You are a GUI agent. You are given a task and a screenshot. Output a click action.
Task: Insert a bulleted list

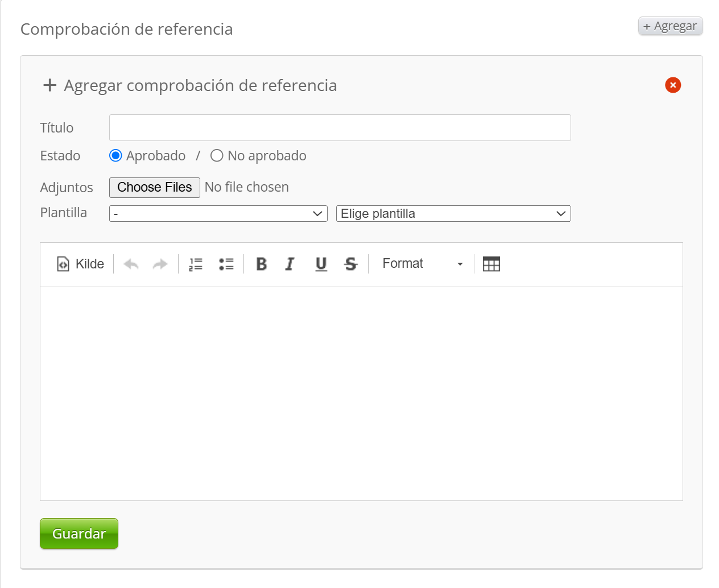coord(226,264)
